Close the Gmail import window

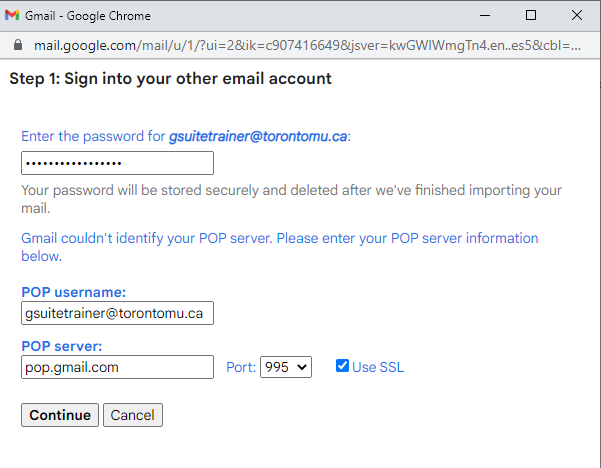[x=577, y=15]
